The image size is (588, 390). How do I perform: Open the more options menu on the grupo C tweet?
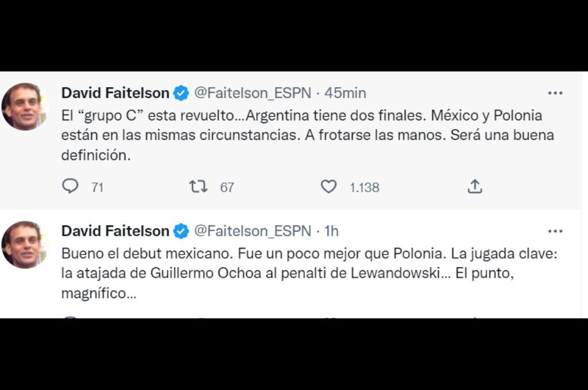click(555, 92)
